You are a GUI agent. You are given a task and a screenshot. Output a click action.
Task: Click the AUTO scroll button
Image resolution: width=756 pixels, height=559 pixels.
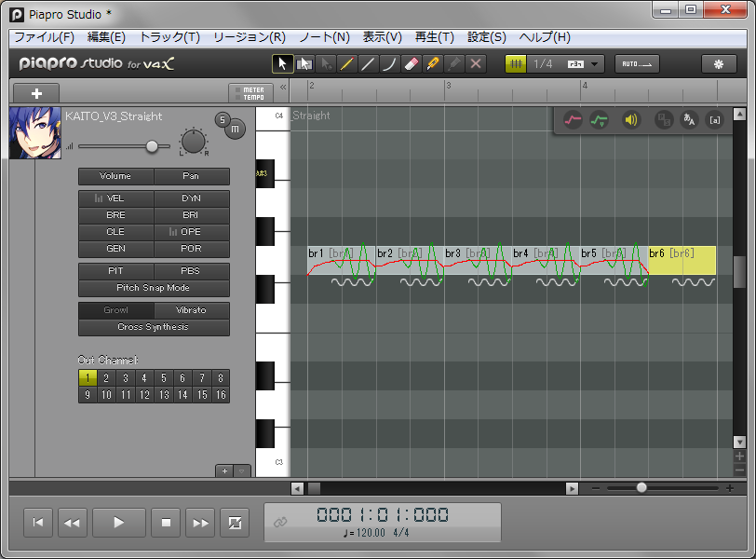(x=637, y=63)
